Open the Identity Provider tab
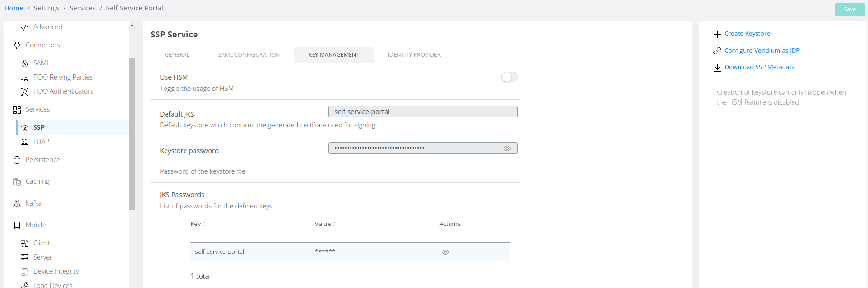 pyautogui.click(x=414, y=55)
